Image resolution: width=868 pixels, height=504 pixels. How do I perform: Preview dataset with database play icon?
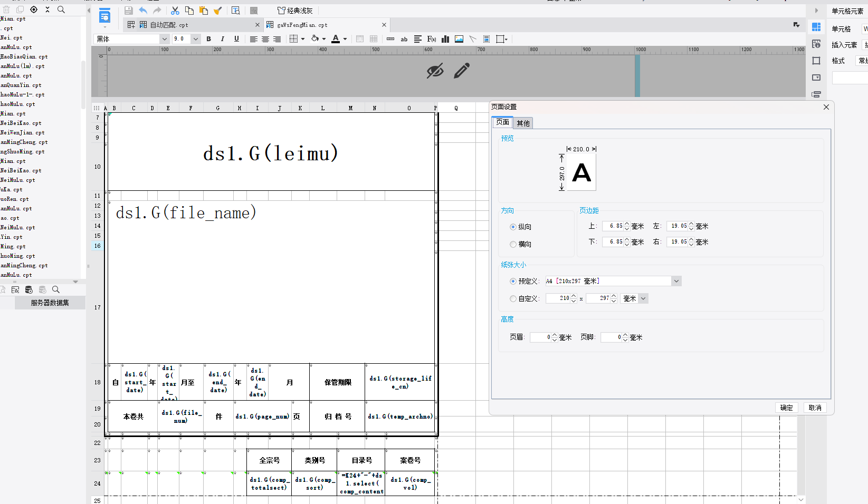click(x=29, y=289)
